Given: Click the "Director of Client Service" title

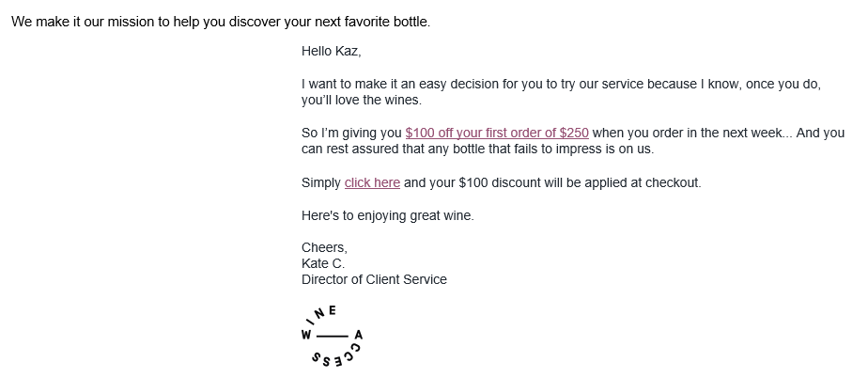Looking at the screenshot, I should (x=374, y=279).
